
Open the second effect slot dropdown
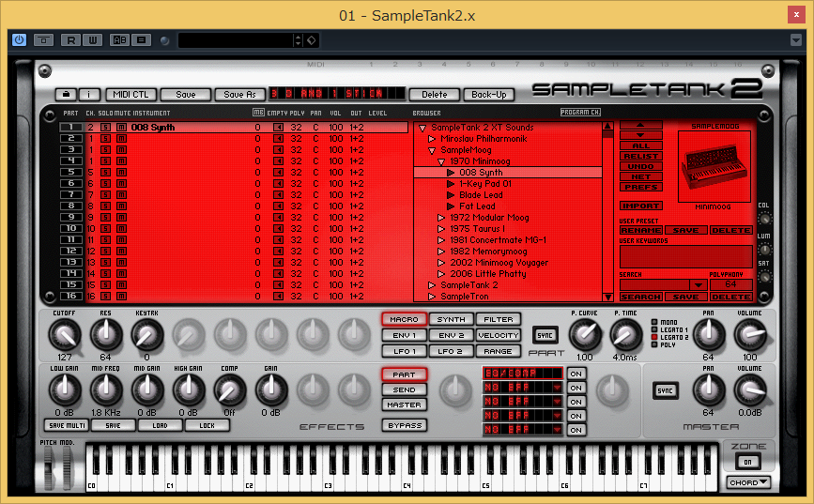click(x=557, y=388)
